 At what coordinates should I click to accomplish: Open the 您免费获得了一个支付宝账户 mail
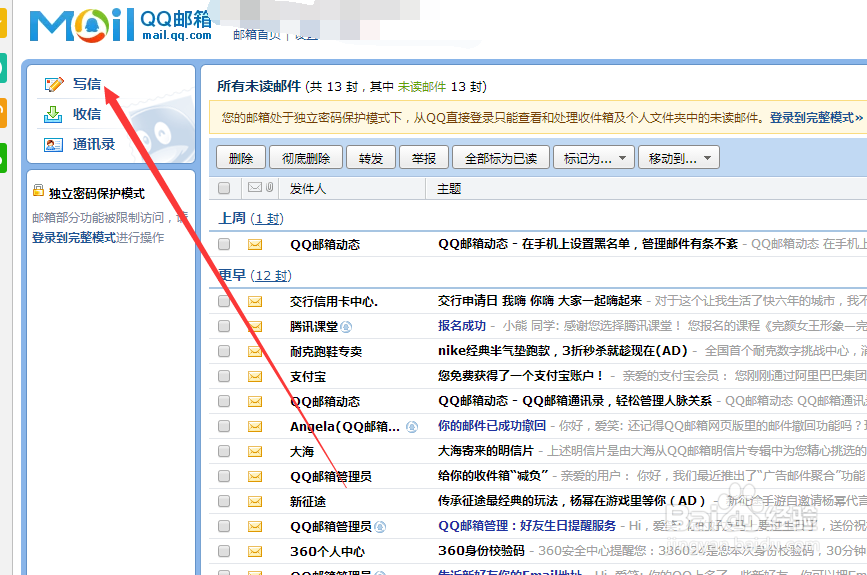[521, 375]
